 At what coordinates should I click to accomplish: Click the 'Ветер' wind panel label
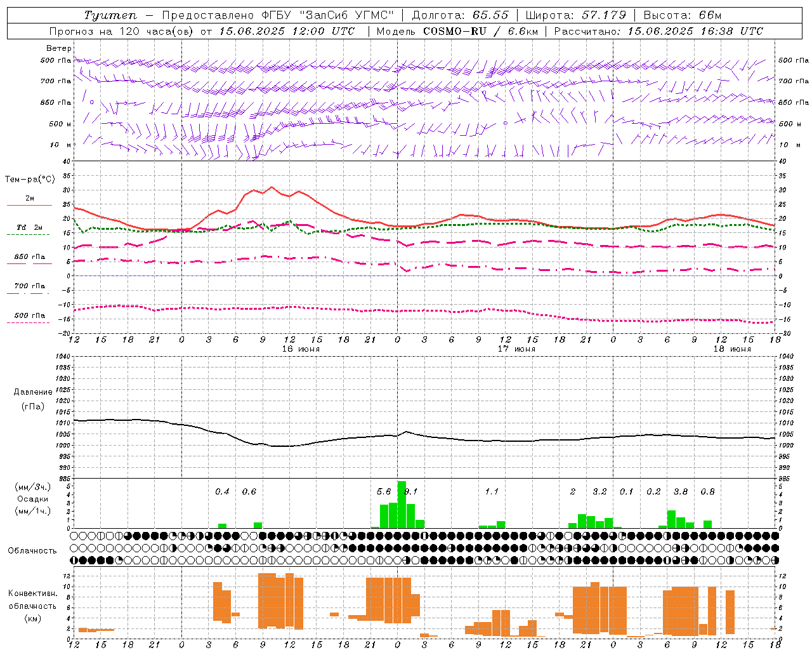point(58,48)
